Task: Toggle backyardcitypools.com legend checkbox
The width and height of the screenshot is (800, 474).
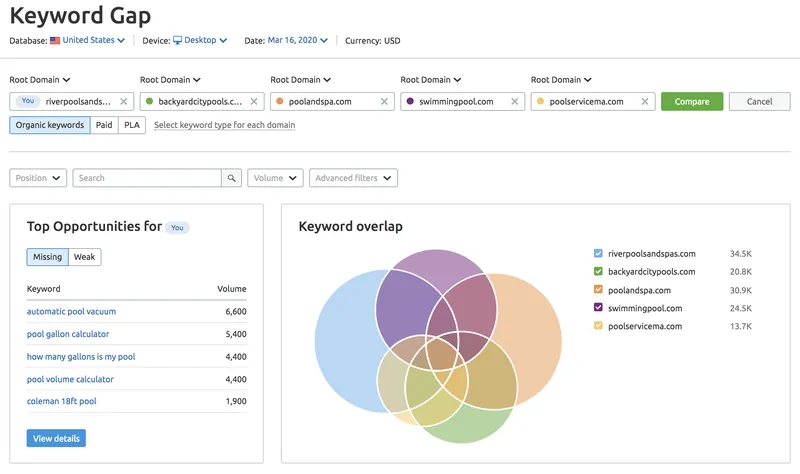Action: click(598, 272)
